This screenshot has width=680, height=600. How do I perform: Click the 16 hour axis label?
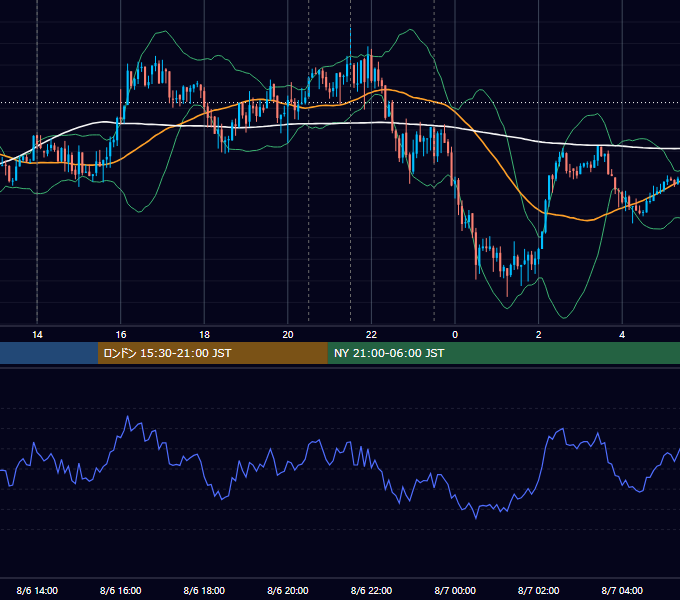click(121, 335)
